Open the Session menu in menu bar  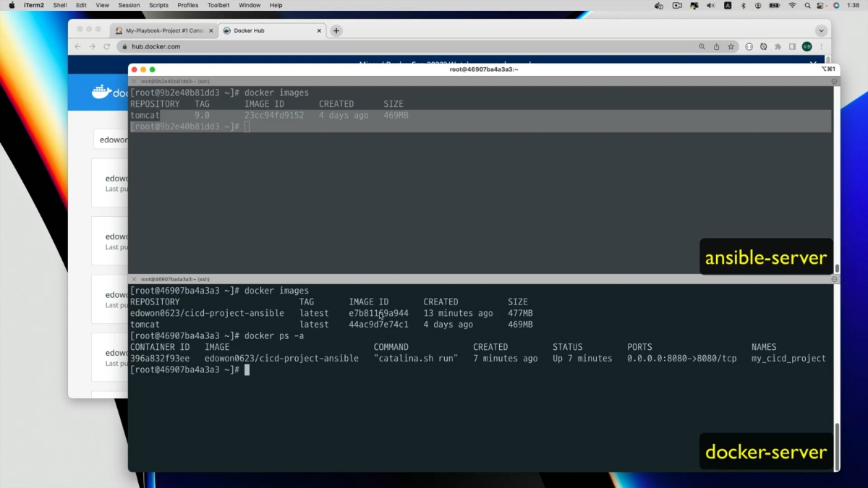[129, 5]
